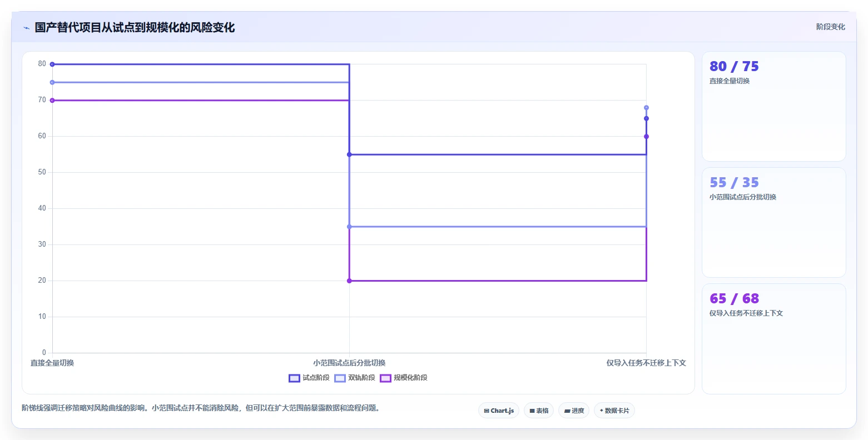
Task: Click the 规模化阶段 data point at 70
Action: click(x=52, y=101)
